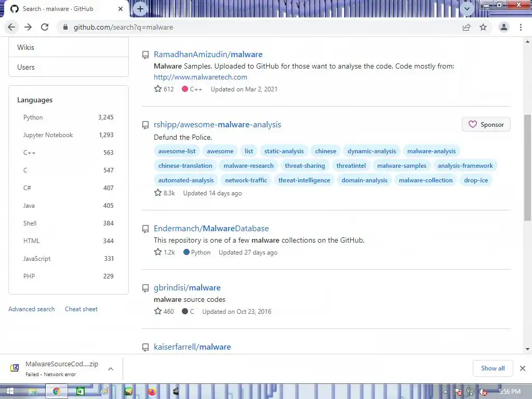Show hidden system tray icons arrow
This screenshot has width=532, height=399.
[x=445, y=392]
